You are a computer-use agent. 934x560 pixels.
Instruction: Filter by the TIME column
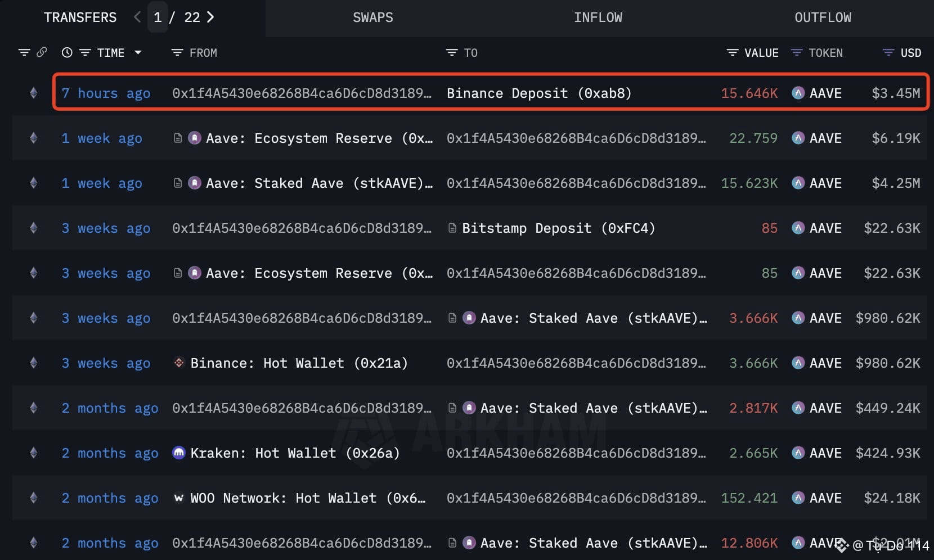(x=85, y=53)
